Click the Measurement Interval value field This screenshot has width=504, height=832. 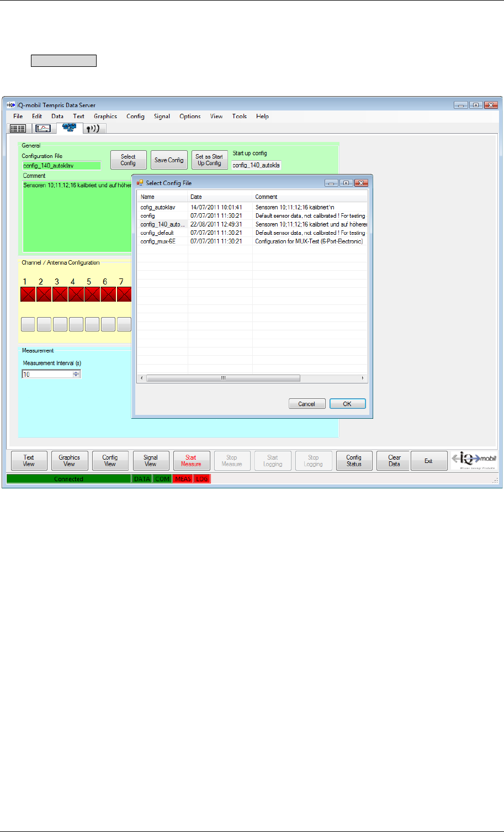click(x=47, y=374)
